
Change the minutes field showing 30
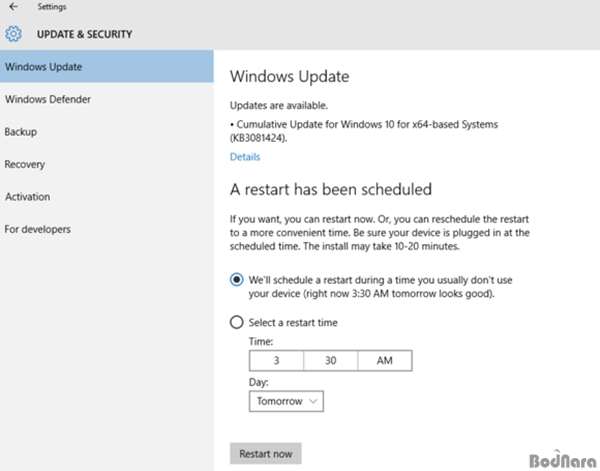[x=331, y=360]
